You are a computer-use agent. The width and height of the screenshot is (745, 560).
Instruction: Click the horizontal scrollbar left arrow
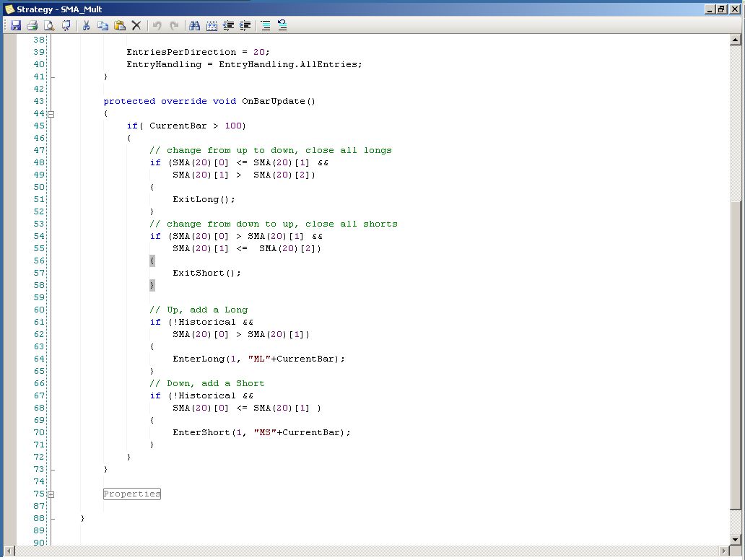[9, 551]
